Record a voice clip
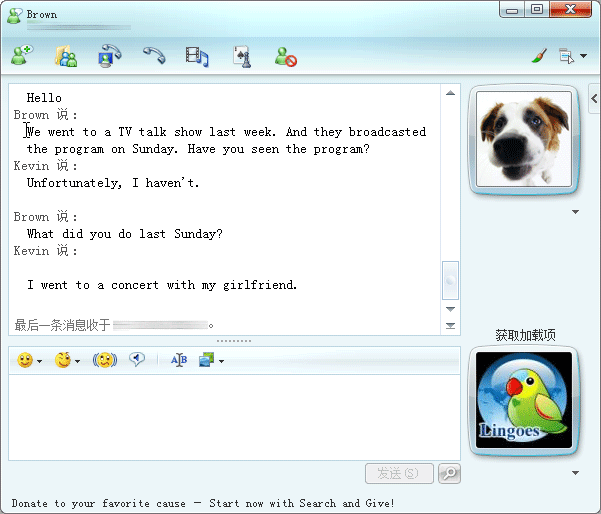 point(137,360)
